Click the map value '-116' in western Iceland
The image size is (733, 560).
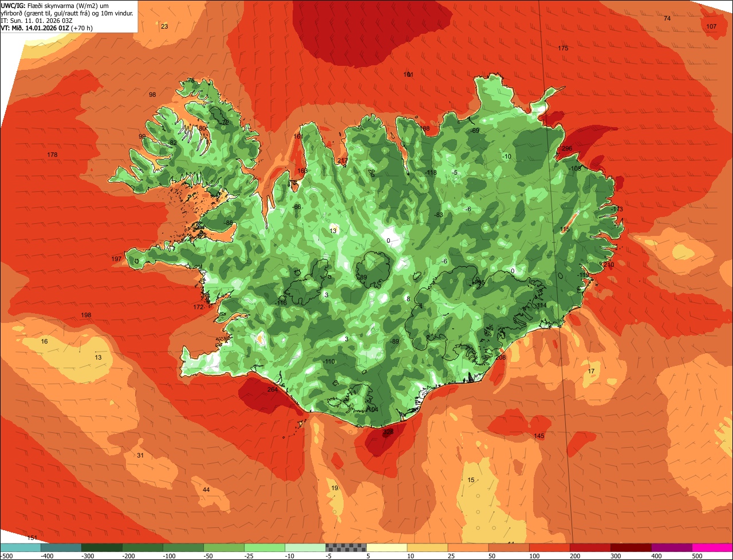pyautogui.click(x=281, y=303)
